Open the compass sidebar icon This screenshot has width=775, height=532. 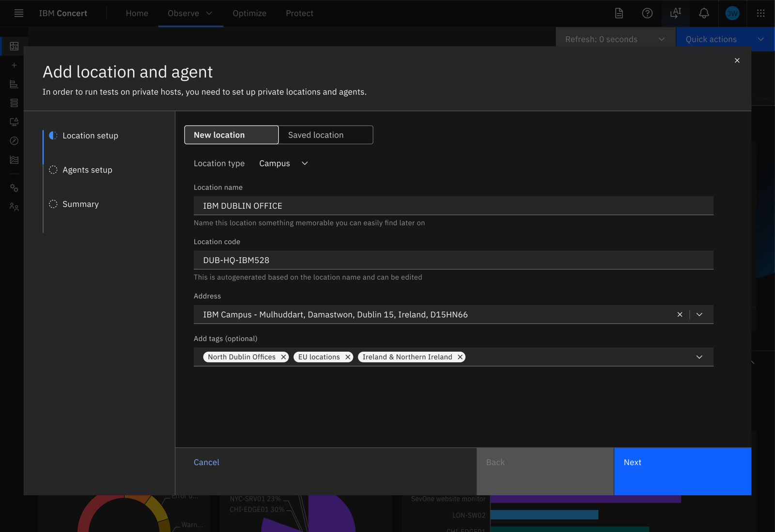[x=14, y=141]
